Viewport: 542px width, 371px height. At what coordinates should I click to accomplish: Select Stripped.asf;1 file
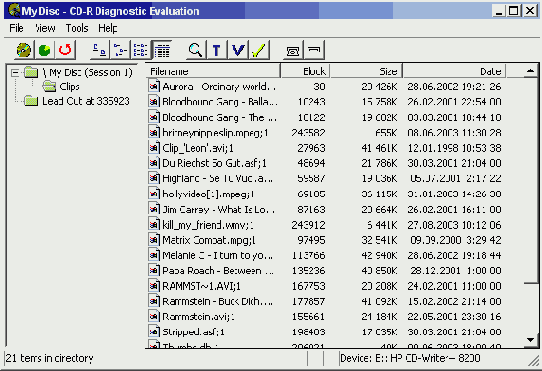(x=194, y=332)
